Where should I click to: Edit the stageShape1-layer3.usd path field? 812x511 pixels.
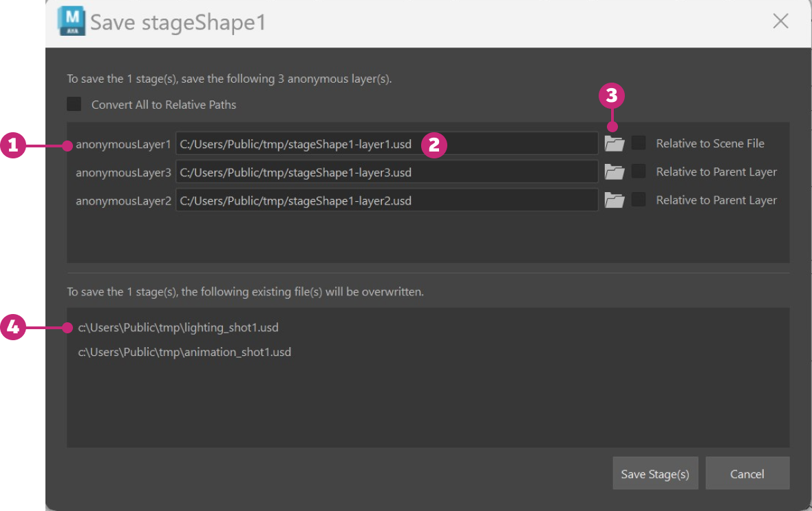(386, 172)
